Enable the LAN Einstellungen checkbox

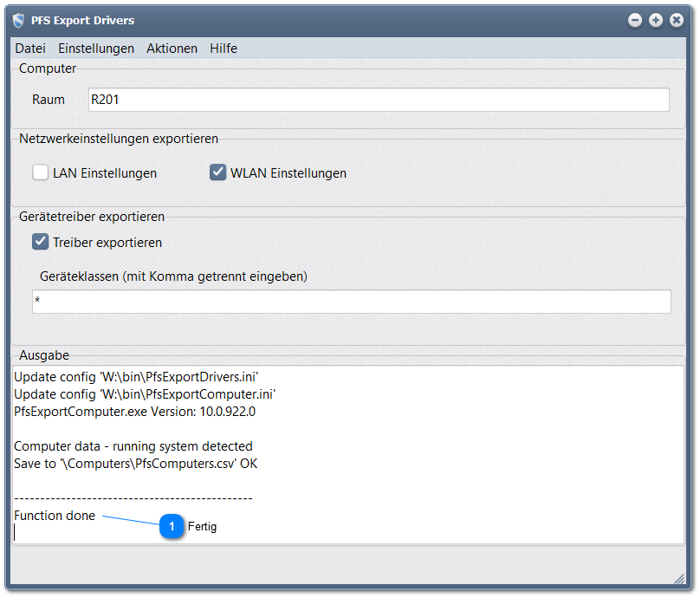(41, 172)
